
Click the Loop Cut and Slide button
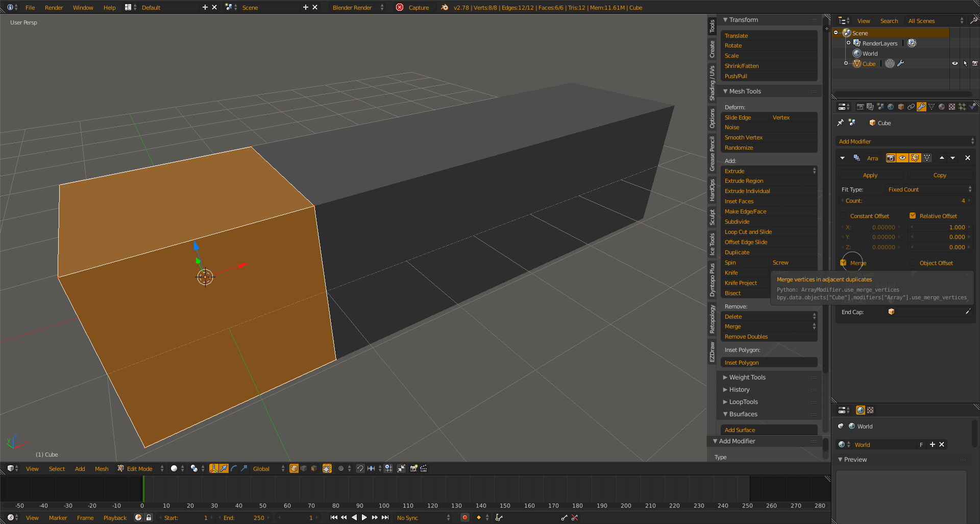click(769, 232)
